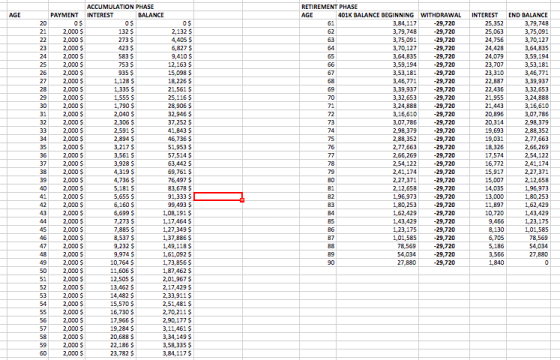The image size is (560, 360).
Task: Select end balance 27,880 for age 89
Action: [528, 254]
